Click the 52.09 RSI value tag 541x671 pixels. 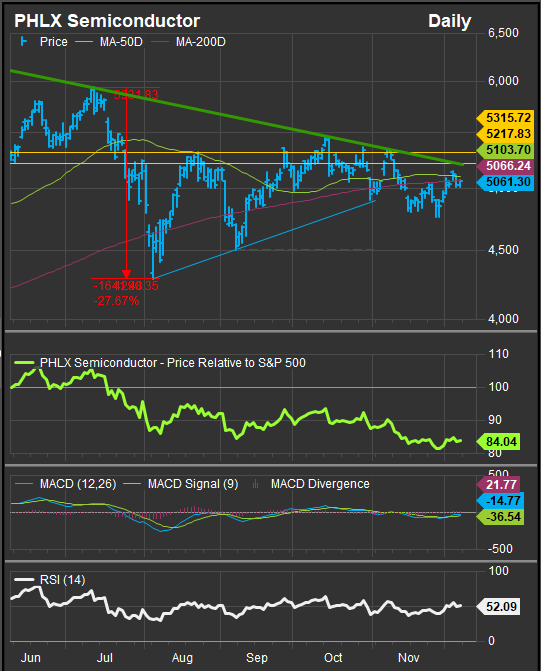(498, 606)
